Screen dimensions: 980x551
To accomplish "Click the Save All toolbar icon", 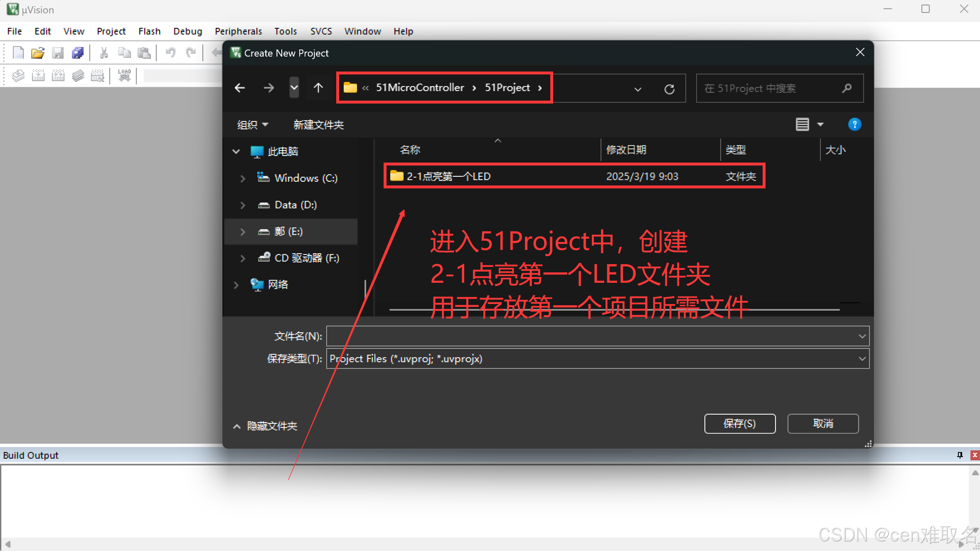I will (x=78, y=53).
